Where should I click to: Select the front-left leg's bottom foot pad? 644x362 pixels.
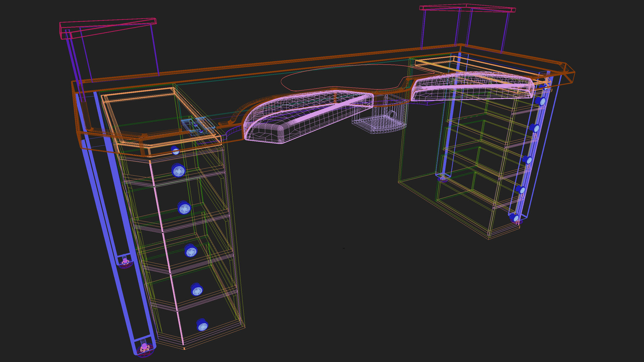coord(145,349)
